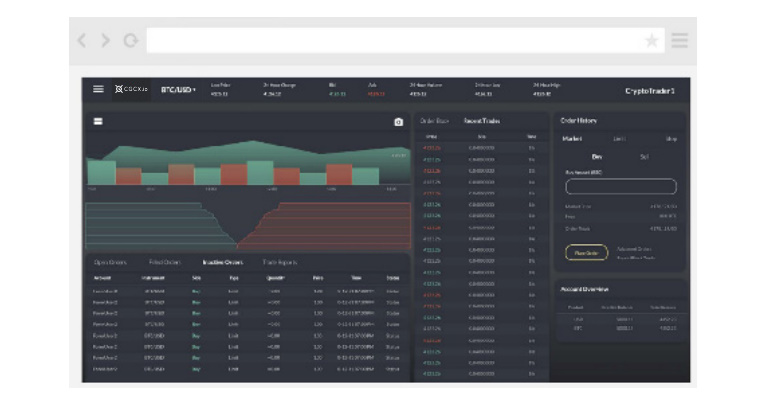Take a chart snapshot with camera icon
The height and width of the screenshot is (410, 779).
[398, 122]
